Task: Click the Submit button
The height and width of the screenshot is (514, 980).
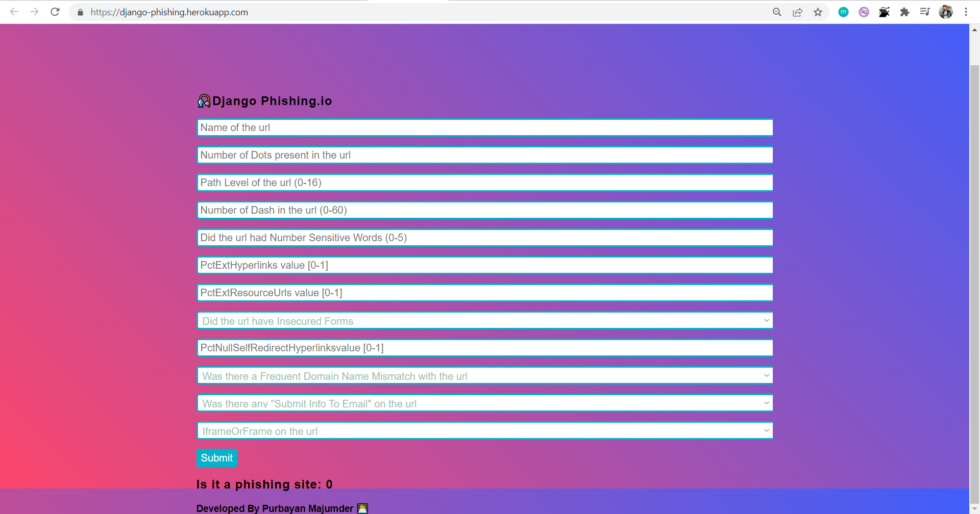Action: [216, 457]
